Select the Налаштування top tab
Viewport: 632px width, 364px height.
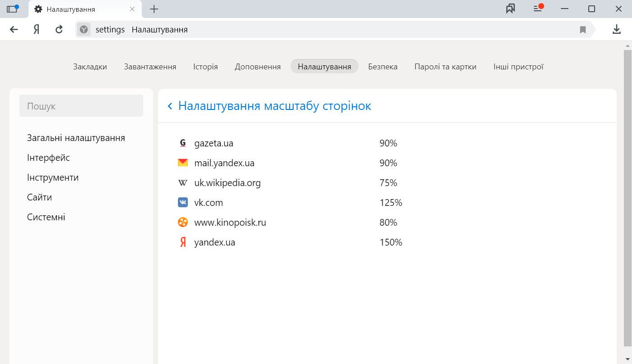324,66
